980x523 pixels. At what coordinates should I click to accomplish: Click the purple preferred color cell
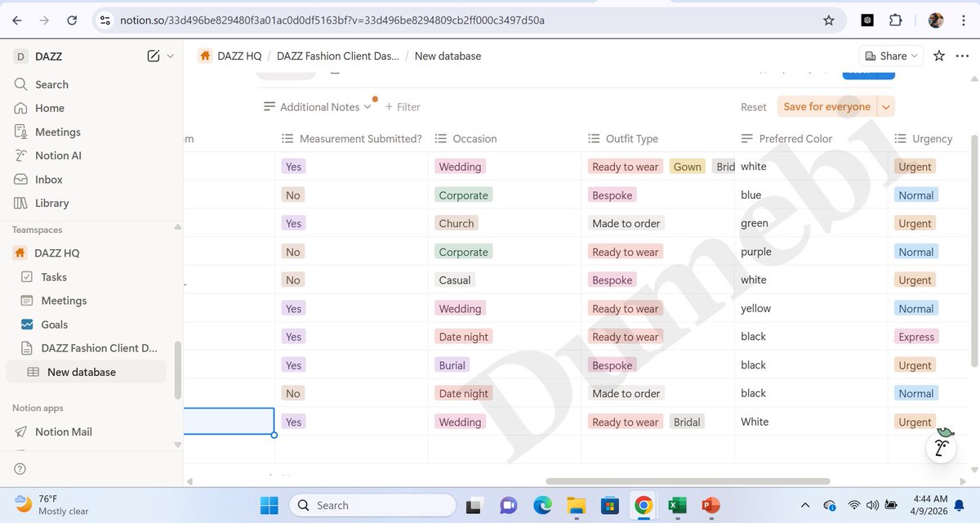click(x=811, y=252)
